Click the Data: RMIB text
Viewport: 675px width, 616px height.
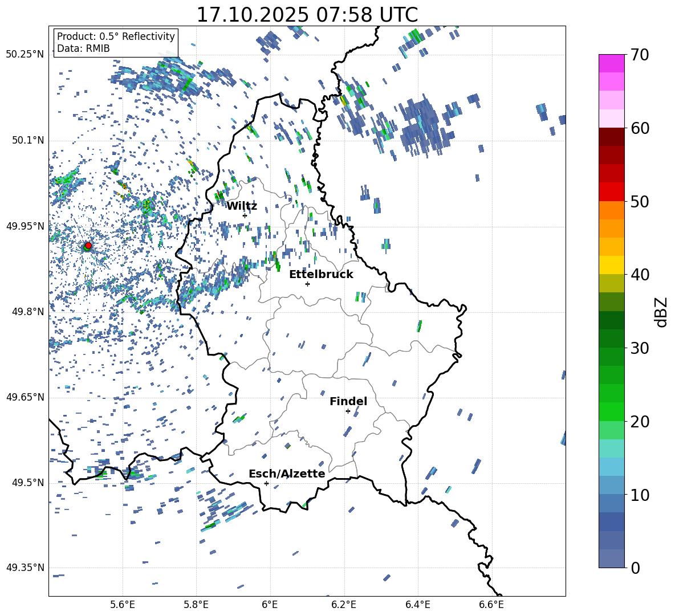tap(83, 48)
